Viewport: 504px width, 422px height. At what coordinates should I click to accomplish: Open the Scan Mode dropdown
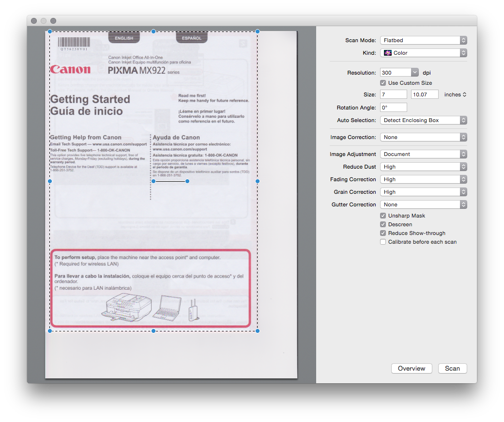(x=423, y=40)
